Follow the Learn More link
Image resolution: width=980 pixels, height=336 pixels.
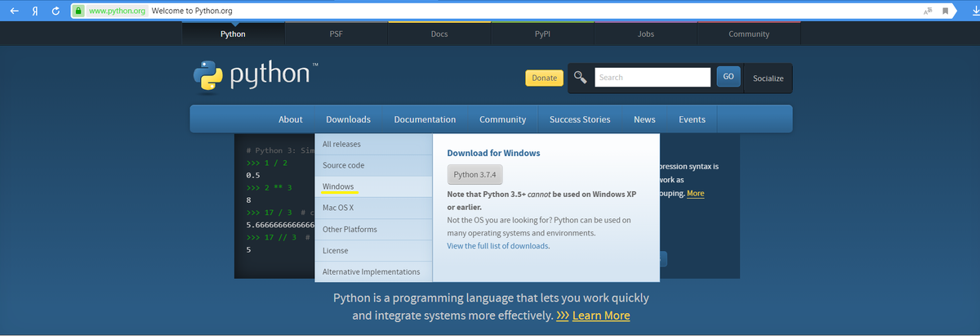coord(601,316)
